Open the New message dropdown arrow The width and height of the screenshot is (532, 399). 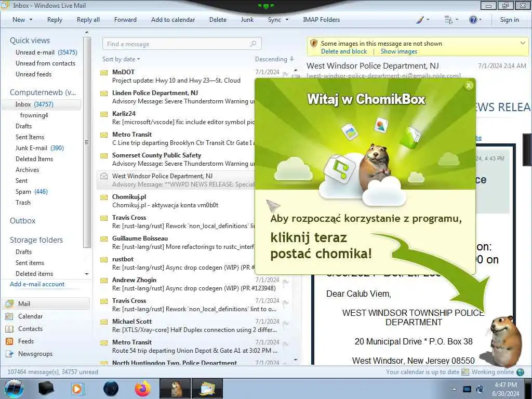[x=31, y=20]
